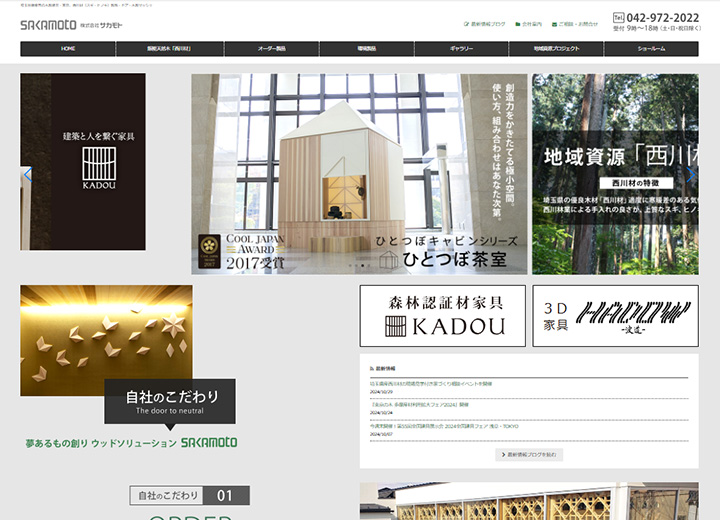The width and height of the screenshot is (720, 520).
Task: Open the フェア2024 news item dated 2024/10/24
Action: coord(419,405)
